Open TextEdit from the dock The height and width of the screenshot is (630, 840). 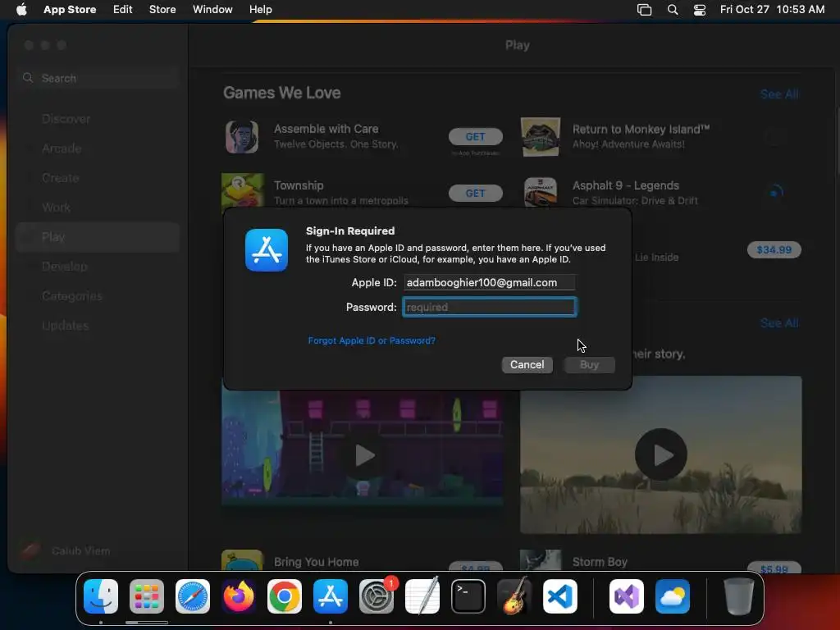pos(422,596)
